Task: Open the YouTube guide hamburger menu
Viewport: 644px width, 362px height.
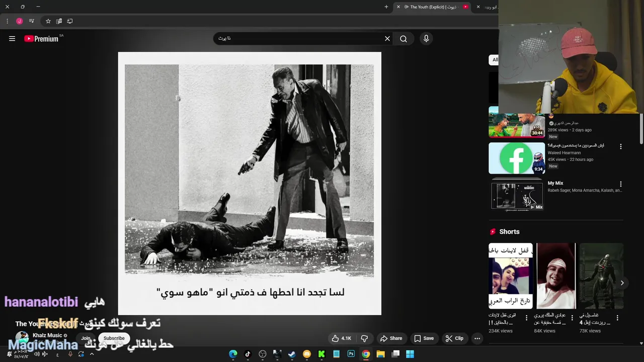Action: [x=12, y=39]
